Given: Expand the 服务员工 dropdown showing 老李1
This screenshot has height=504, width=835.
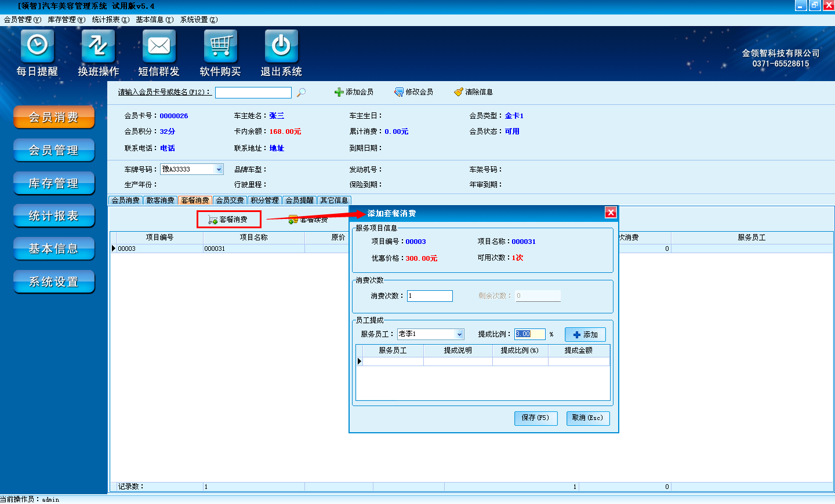Looking at the screenshot, I should coord(459,334).
